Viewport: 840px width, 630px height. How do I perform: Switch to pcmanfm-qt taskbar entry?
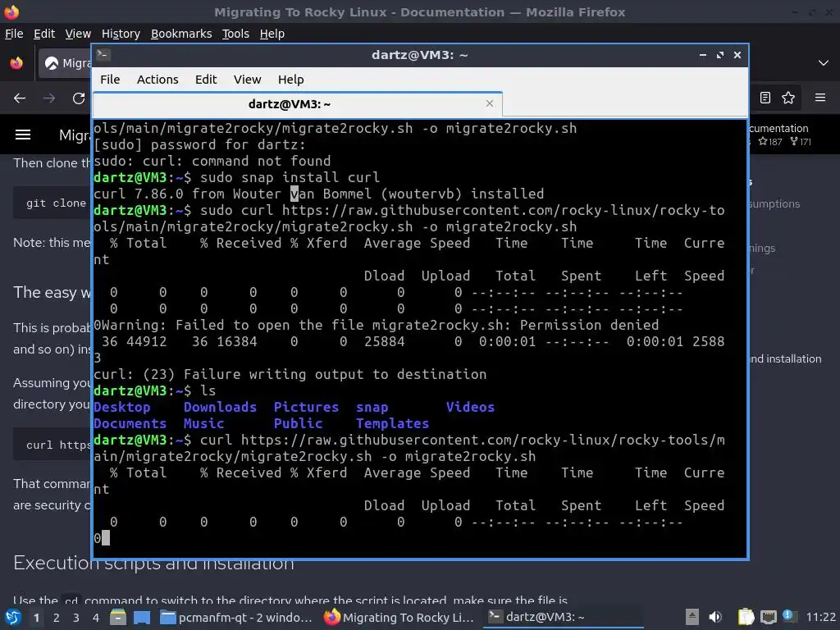coord(236,618)
